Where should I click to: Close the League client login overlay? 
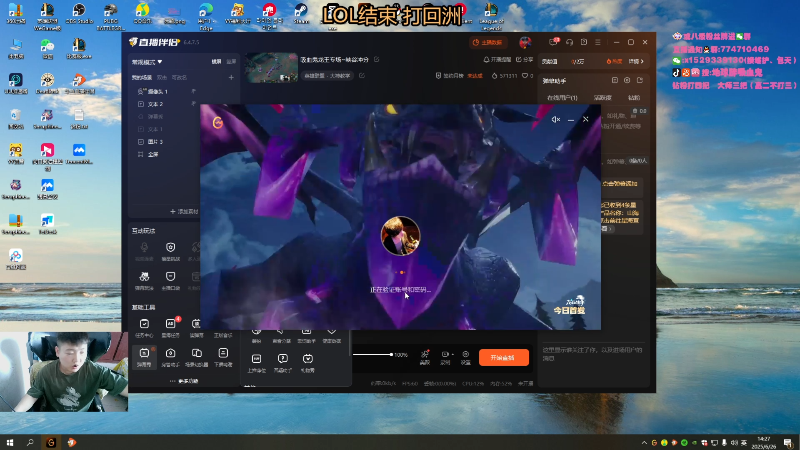(x=586, y=119)
